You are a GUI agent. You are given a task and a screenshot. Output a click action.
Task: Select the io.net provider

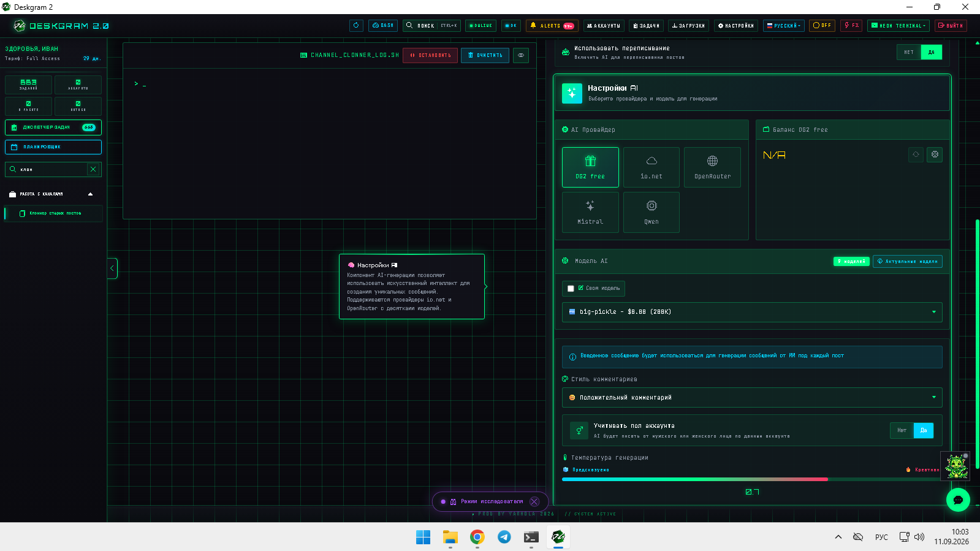651,167
